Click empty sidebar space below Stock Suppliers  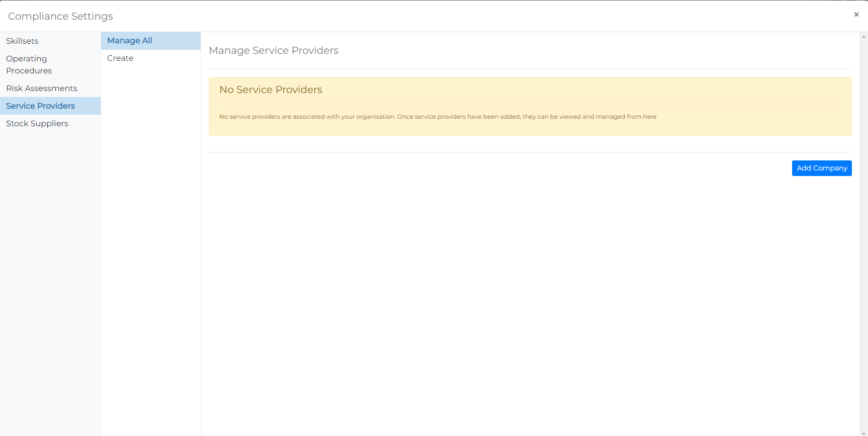50,277
